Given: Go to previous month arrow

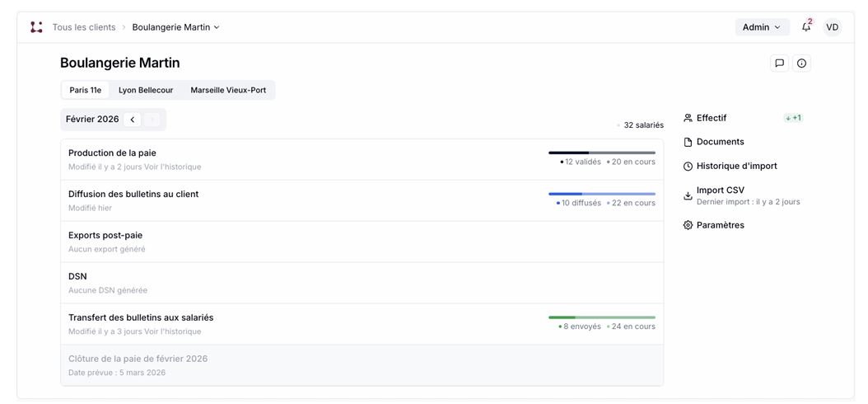Looking at the screenshot, I should (133, 120).
